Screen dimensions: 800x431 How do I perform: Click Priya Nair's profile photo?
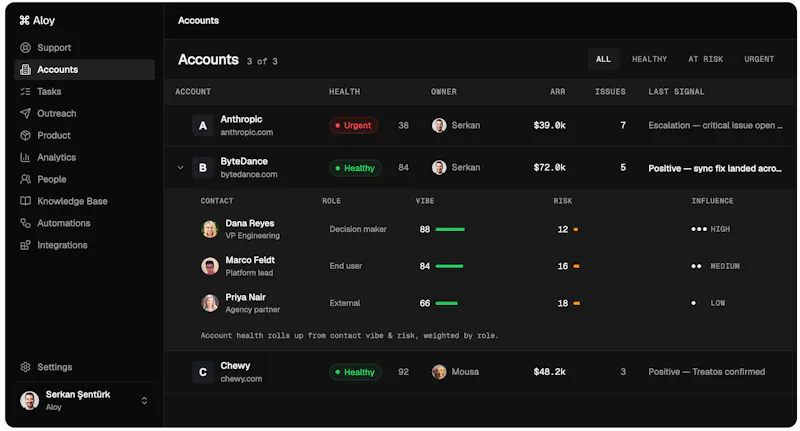[210, 303]
